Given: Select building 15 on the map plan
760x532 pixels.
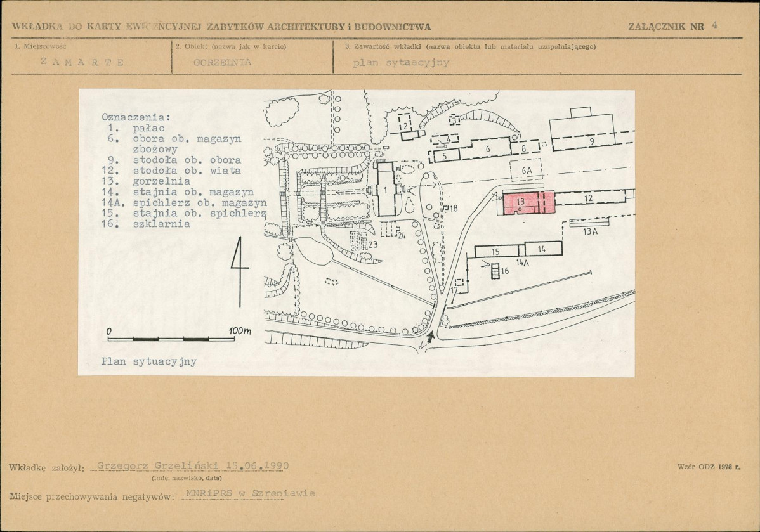Looking at the screenshot, I should pyautogui.click(x=496, y=250).
